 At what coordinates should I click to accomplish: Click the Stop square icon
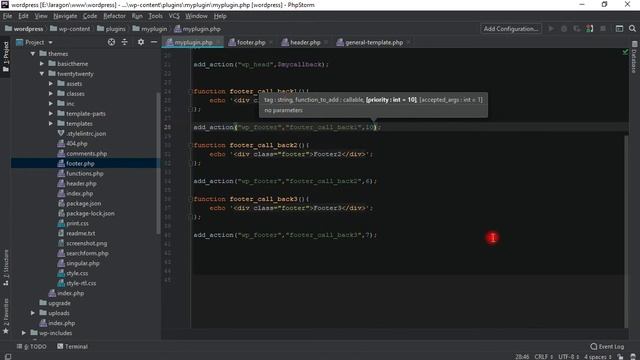pyautogui.click(x=602, y=29)
